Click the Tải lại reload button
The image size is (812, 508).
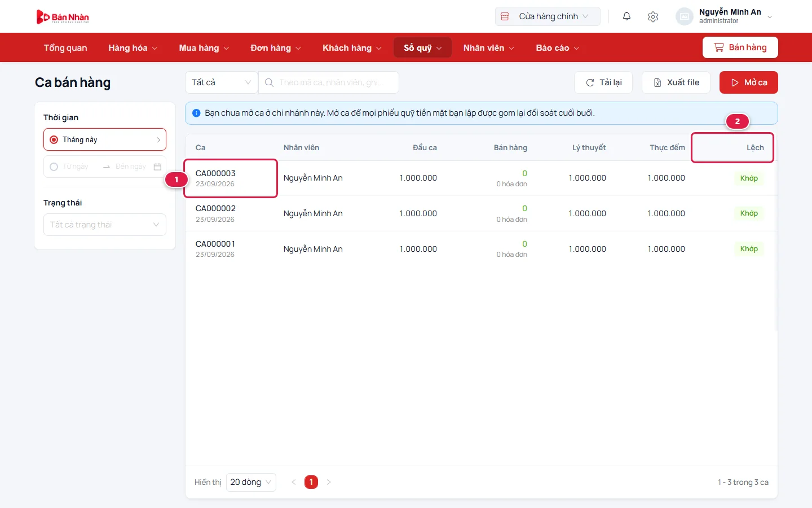click(x=603, y=82)
